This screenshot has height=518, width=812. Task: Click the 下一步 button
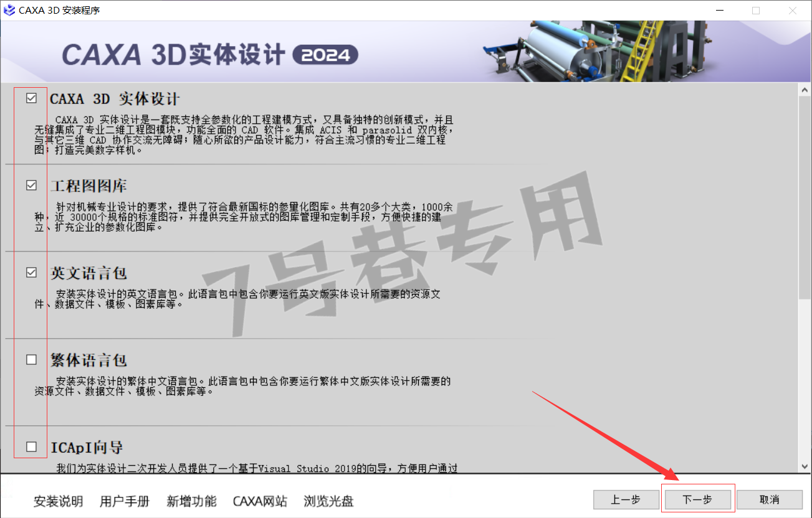pyautogui.click(x=697, y=499)
